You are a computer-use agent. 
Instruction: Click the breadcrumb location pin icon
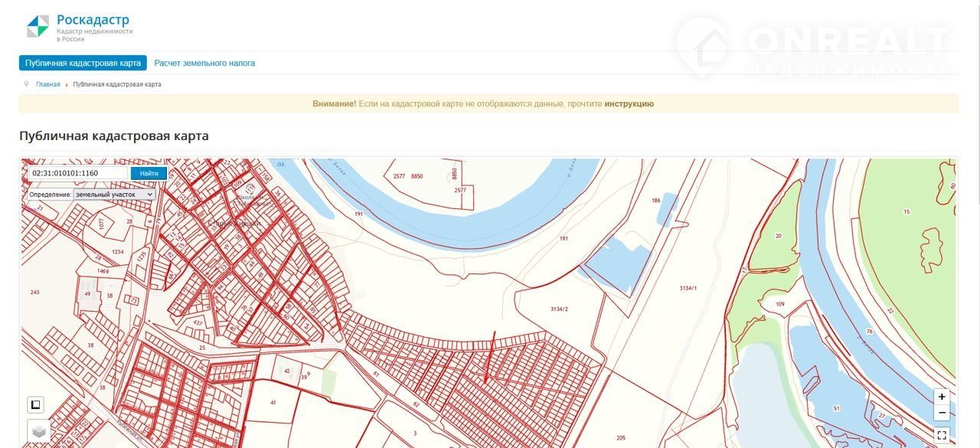27,84
